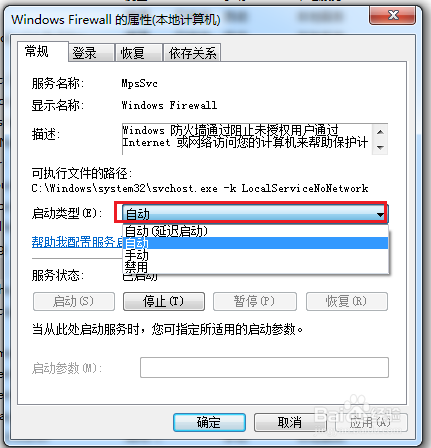Click the 暂停(P) button
Image resolution: width=431 pixels, height=448 pixels.
point(255,301)
